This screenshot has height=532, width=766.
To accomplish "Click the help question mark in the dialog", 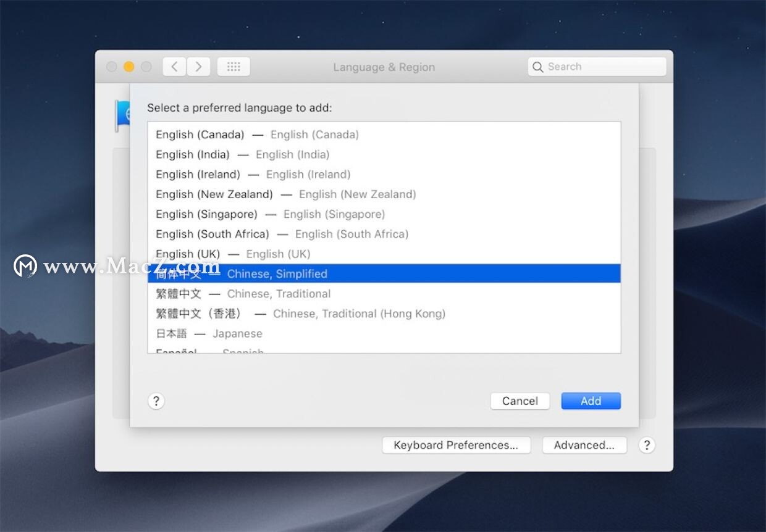I will tap(156, 401).
